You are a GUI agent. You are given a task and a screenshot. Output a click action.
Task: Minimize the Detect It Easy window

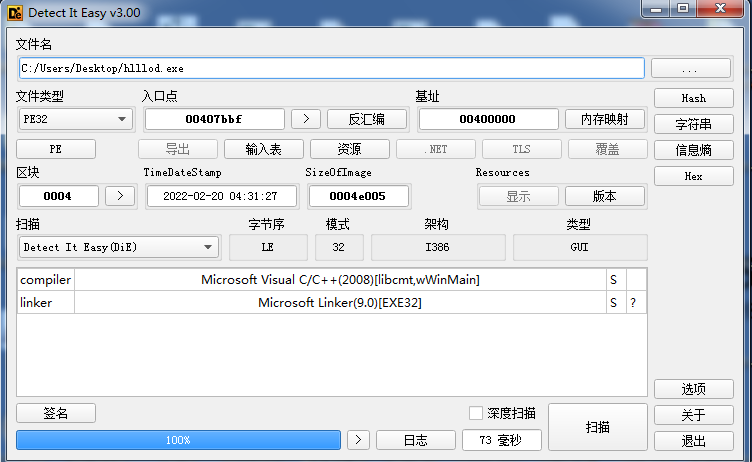pos(656,9)
